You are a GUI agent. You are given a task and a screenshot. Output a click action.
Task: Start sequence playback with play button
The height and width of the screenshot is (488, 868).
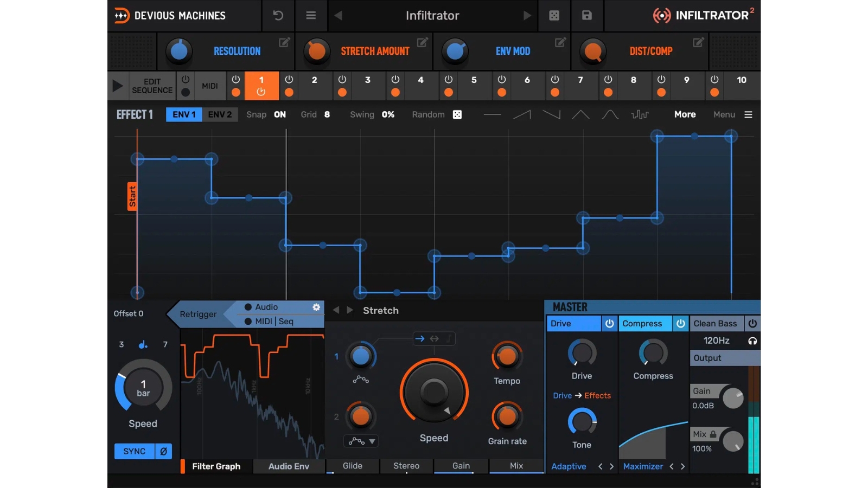tap(118, 86)
